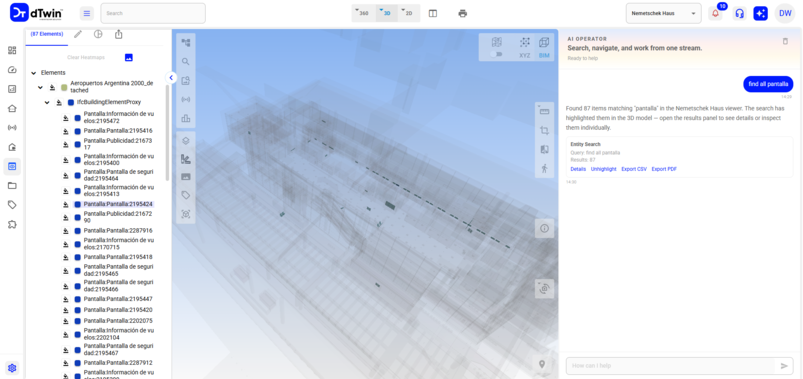Click blue color swatch of Pantalla:Pantalla:2195420
Screen dimensions: 803x379
77,310
